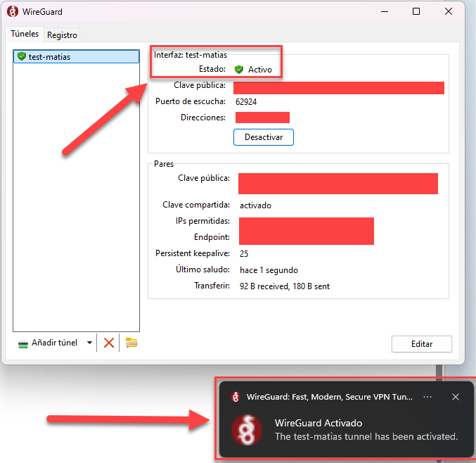
Task: Export tunnels using the folder zip icon
Action: [131, 343]
